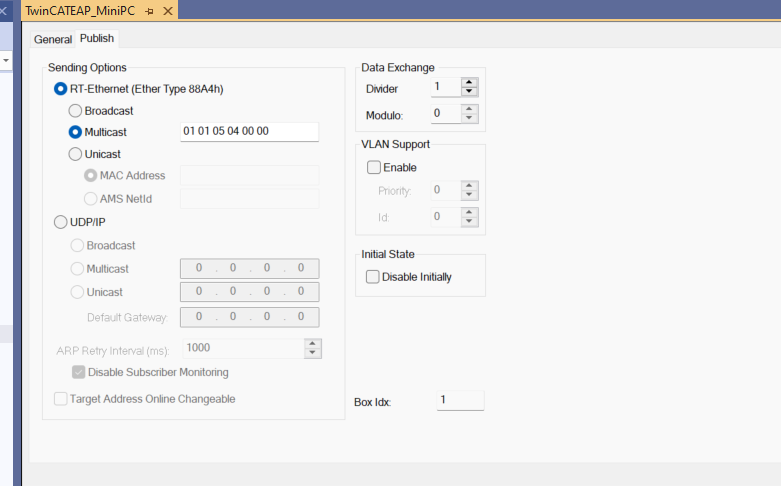
Task: Increase the Modulo value
Action: (x=469, y=109)
